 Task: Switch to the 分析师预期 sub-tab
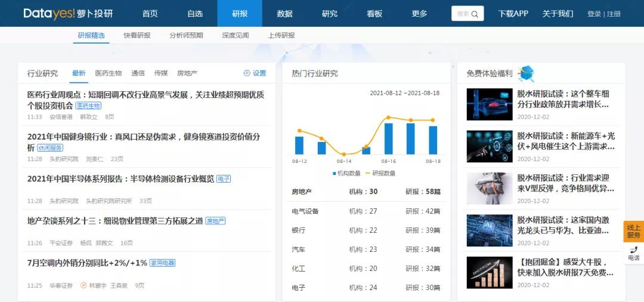[186, 35]
